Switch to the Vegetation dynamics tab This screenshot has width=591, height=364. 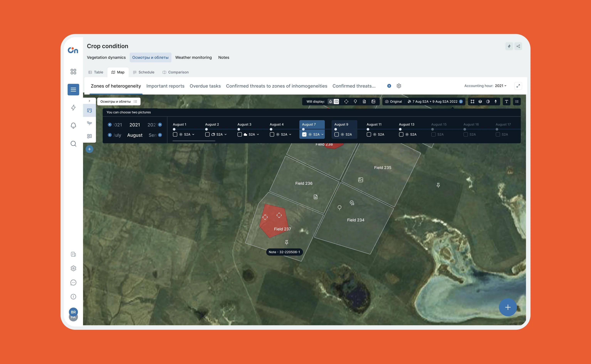coord(106,58)
